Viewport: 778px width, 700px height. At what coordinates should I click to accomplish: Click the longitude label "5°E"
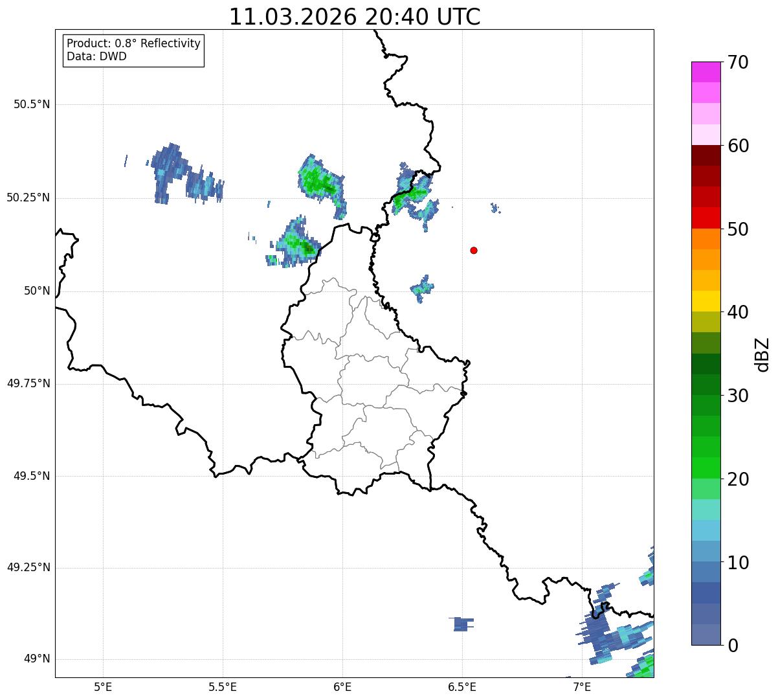103,686
